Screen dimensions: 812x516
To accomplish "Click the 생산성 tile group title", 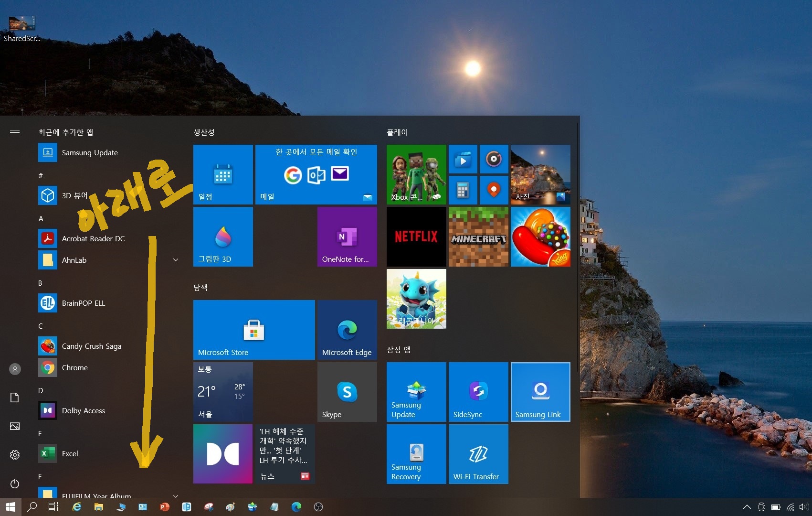I will (204, 132).
